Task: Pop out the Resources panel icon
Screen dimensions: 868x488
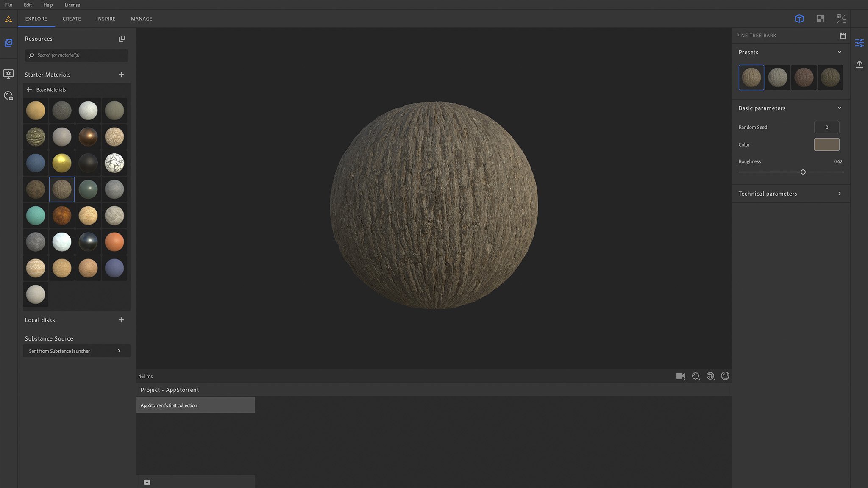Action: point(122,39)
